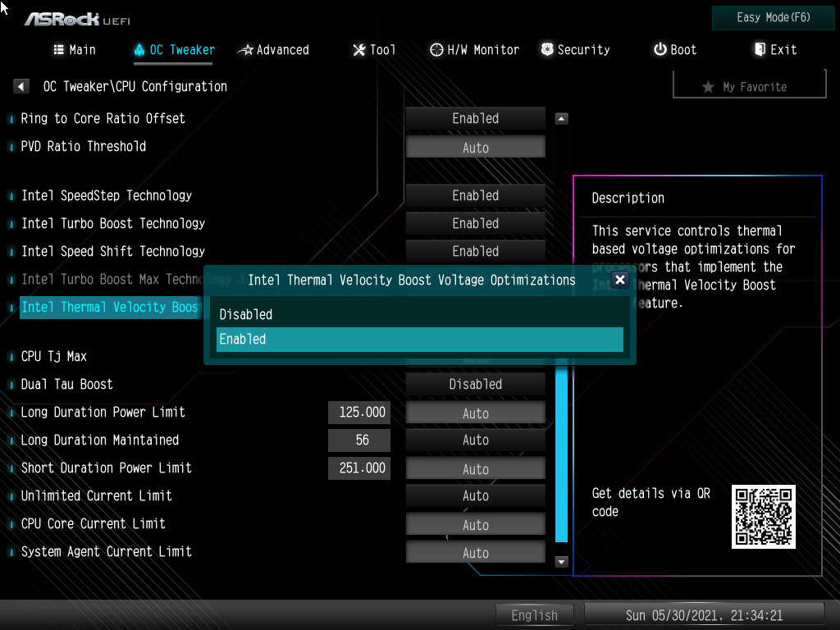Select the Intel Turbo Boost Max Technology row

pyautogui.click(x=111, y=279)
